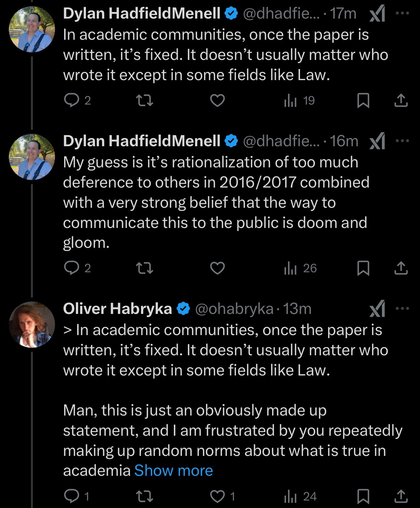
Task: Expand Oliver's tweet with Show more
Action: [174, 471]
